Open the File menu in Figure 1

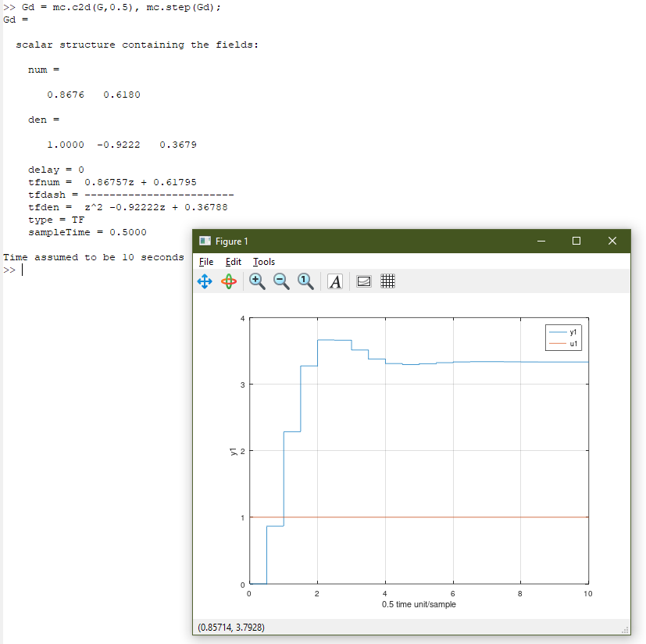(x=206, y=262)
